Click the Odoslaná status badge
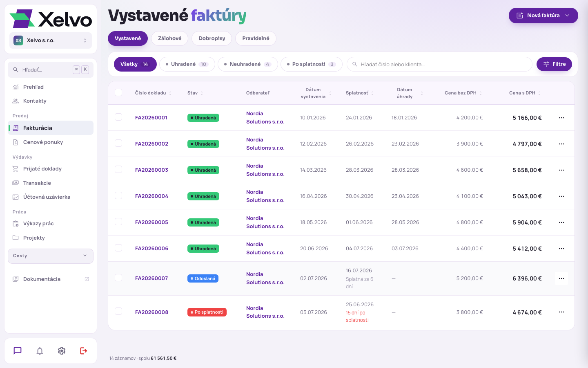Image resolution: width=588 pixels, height=368 pixels. (203, 278)
